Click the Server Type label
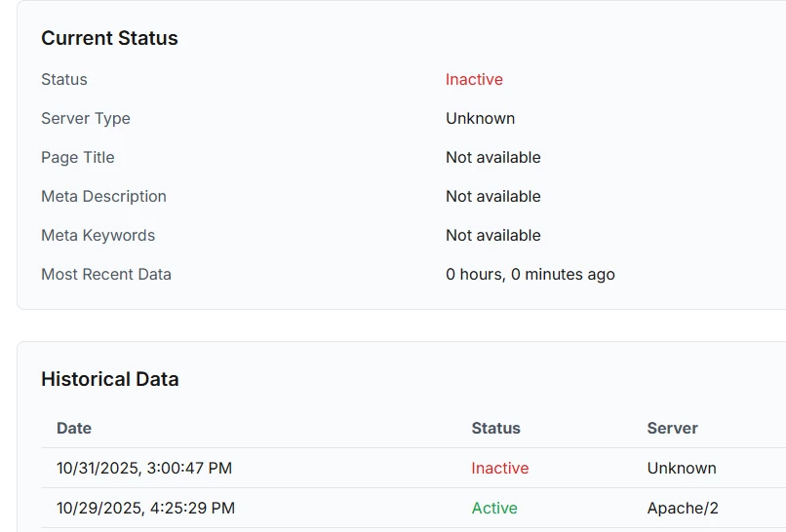786x532 pixels. click(86, 119)
